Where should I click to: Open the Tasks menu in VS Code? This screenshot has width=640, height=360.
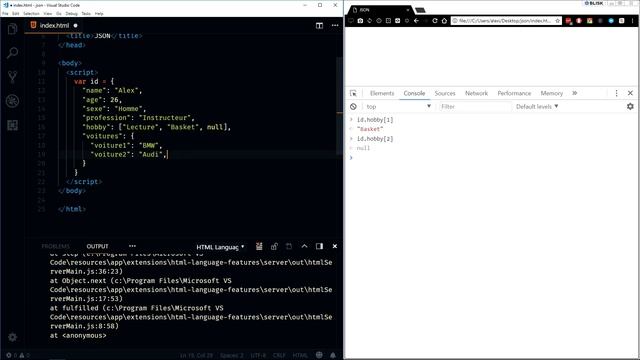click(x=86, y=13)
